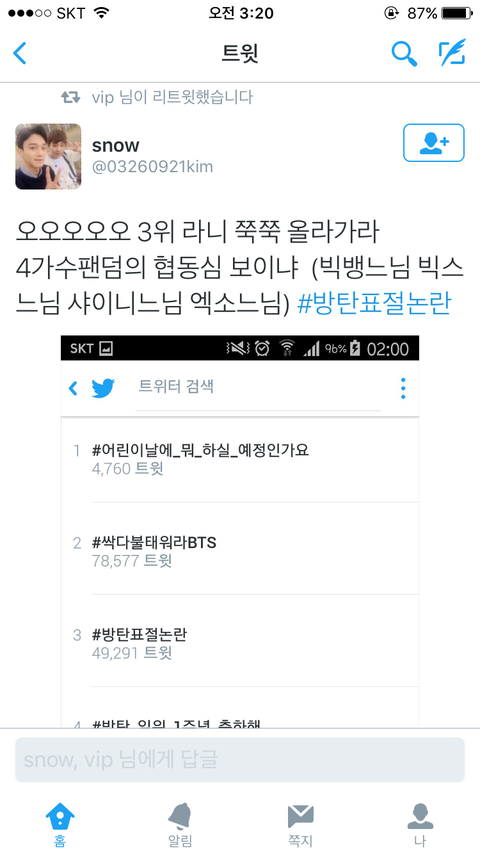480x854 pixels.
Task: Open the embedded trending screenshot image
Action: (x=240, y=531)
